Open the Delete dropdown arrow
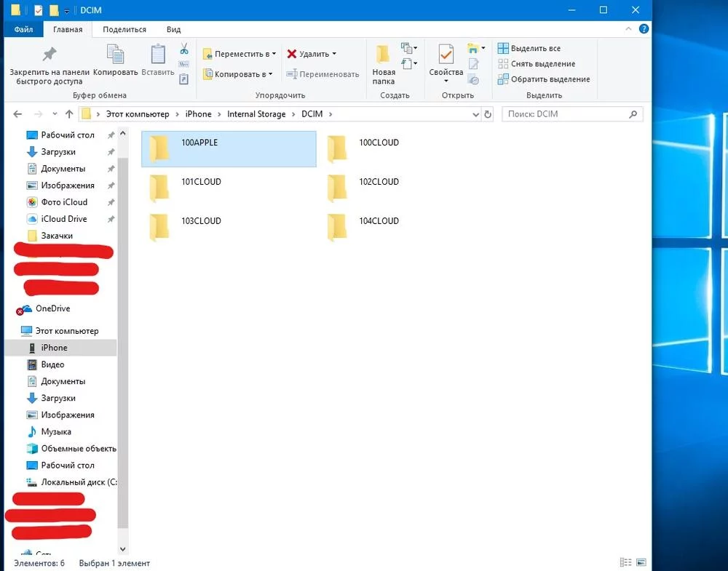This screenshot has width=728, height=571. pyautogui.click(x=334, y=54)
